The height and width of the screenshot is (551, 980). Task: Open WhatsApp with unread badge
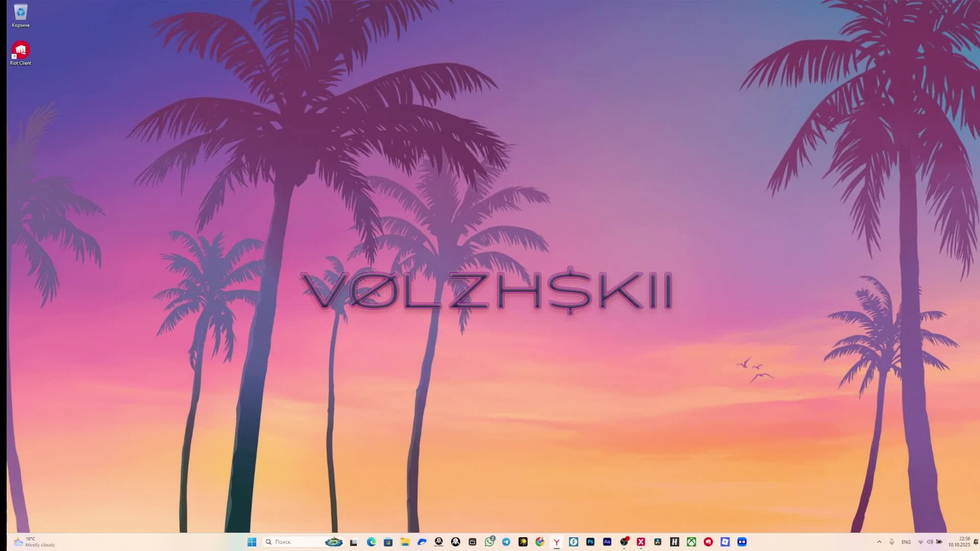point(489,542)
